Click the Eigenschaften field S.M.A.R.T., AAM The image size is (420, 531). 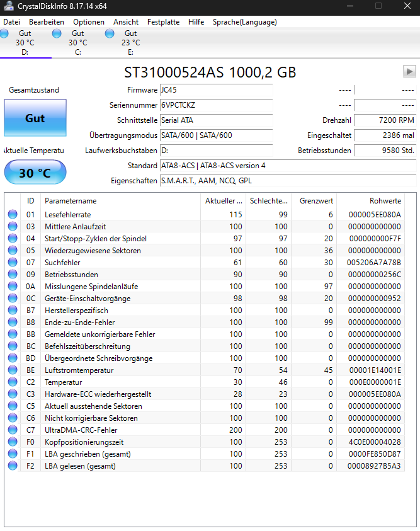tap(288, 181)
